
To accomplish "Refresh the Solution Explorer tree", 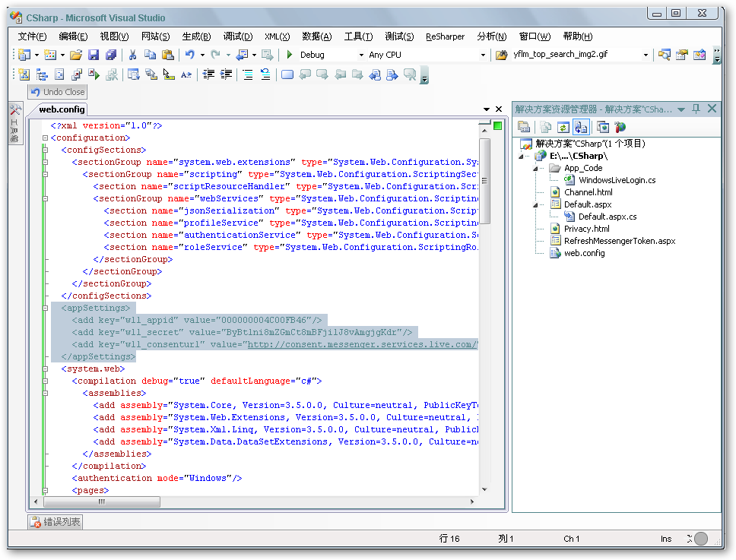I will click(563, 127).
